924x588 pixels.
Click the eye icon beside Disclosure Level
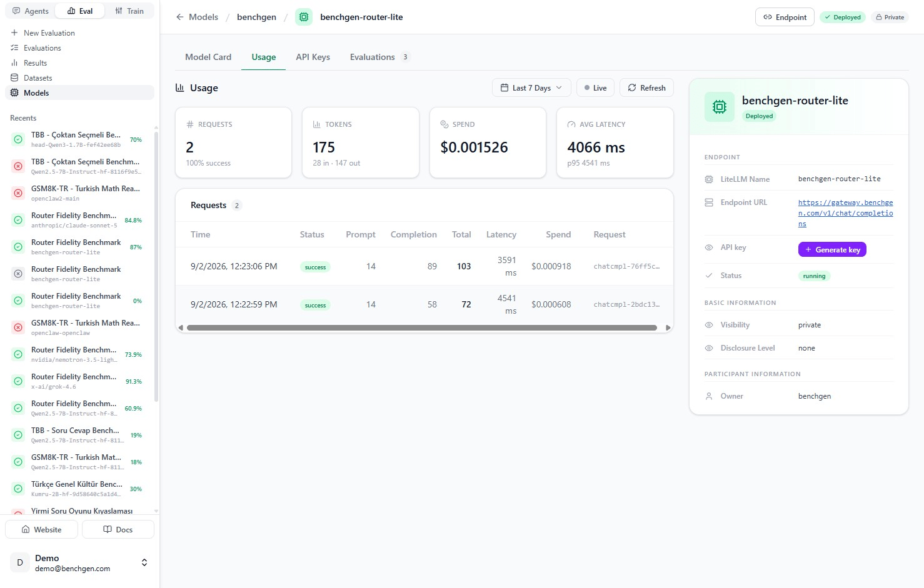coord(709,348)
